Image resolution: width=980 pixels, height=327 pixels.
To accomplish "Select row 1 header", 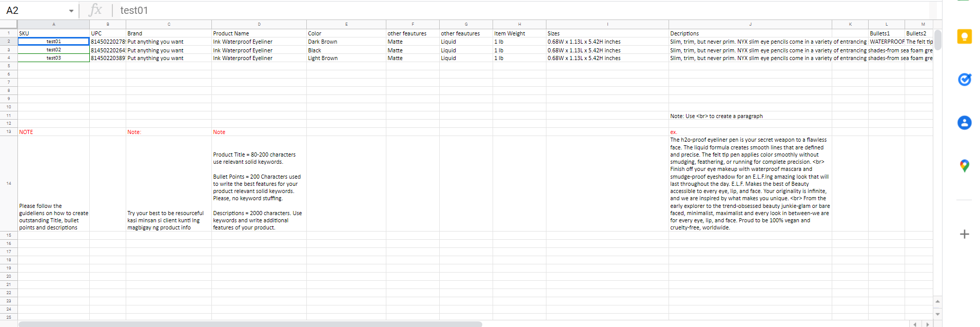I will click(9, 33).
